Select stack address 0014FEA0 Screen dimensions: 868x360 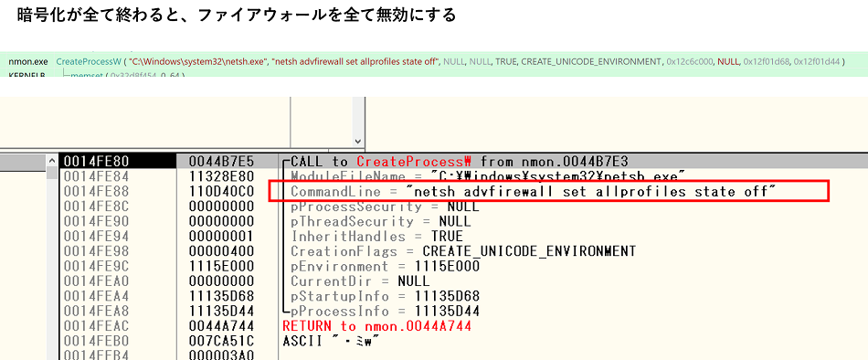click(96, 281)
